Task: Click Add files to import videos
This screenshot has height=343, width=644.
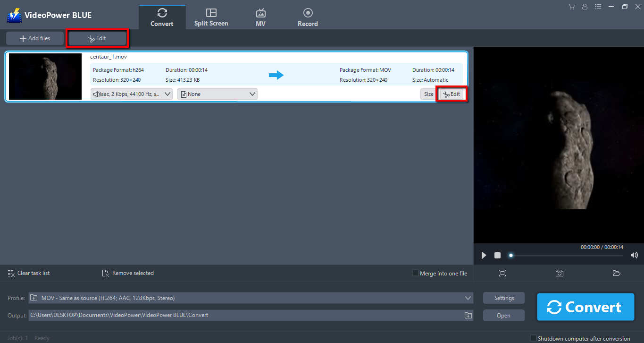Action: 34,38
